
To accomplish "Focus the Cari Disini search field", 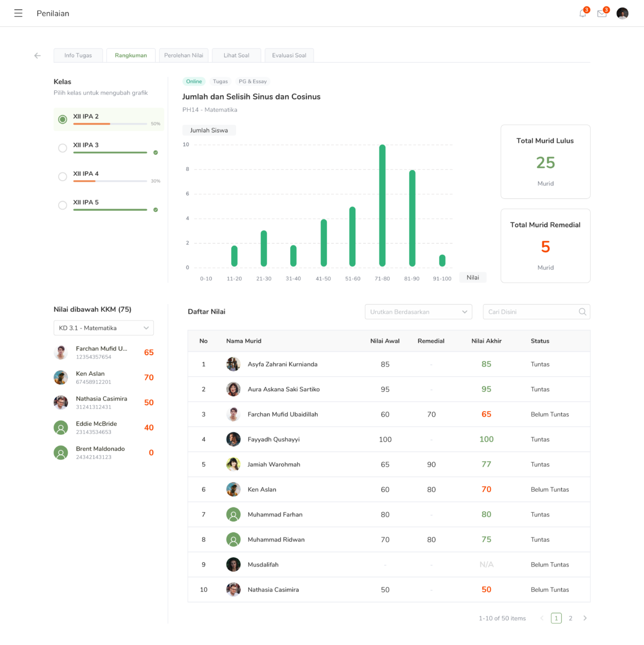I will (x=529, y=312).
